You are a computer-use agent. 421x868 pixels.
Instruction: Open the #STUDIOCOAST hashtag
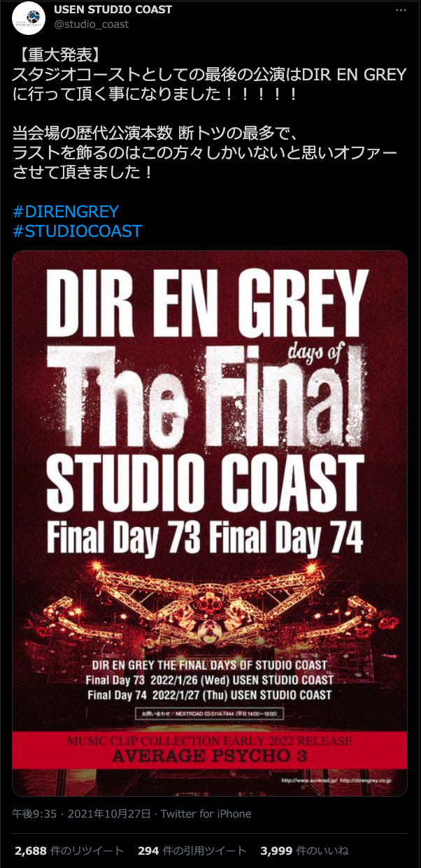point(77,230)
